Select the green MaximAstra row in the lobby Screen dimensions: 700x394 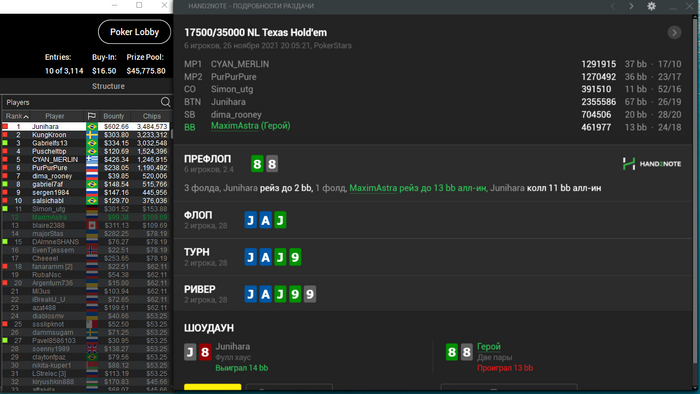click(x=86, y=217)
